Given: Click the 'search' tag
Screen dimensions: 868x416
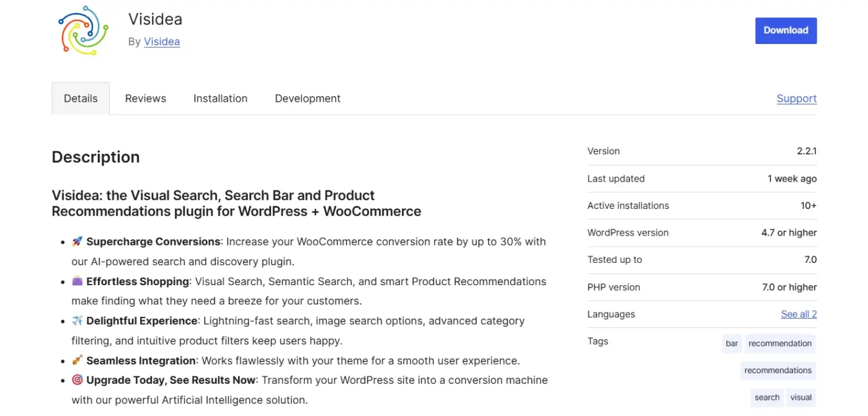Looking at the screenshot, I should coord(767,398).
